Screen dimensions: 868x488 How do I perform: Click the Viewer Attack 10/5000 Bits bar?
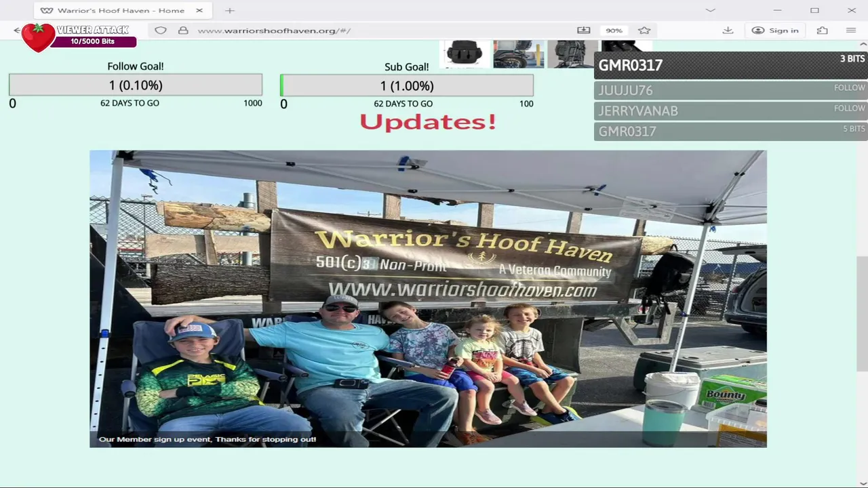[93, 41]
